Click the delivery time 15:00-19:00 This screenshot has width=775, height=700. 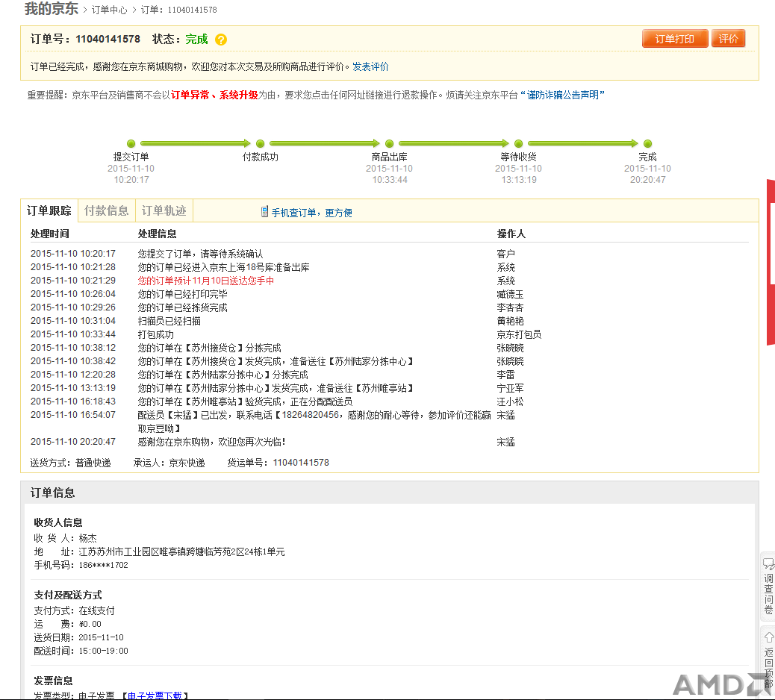[103, 651]
